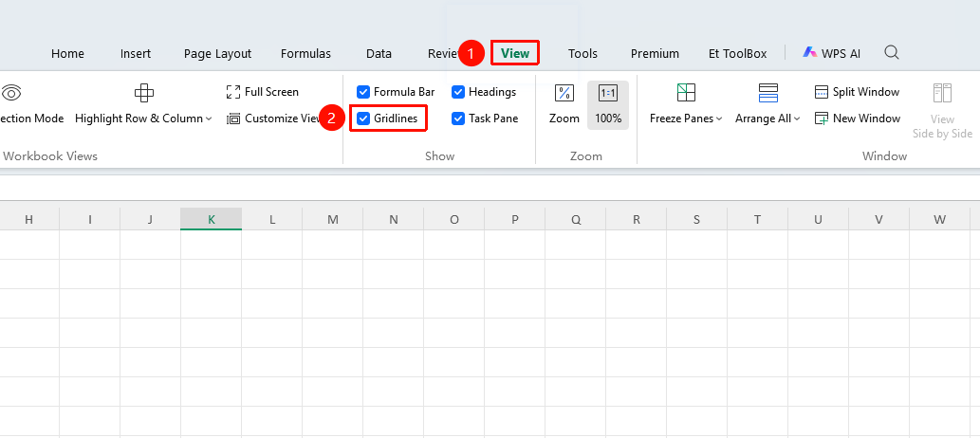This screenshot has height=438, width=980.
Task: Open the Home ribbon tab
Action: click(x=67, y=54)
